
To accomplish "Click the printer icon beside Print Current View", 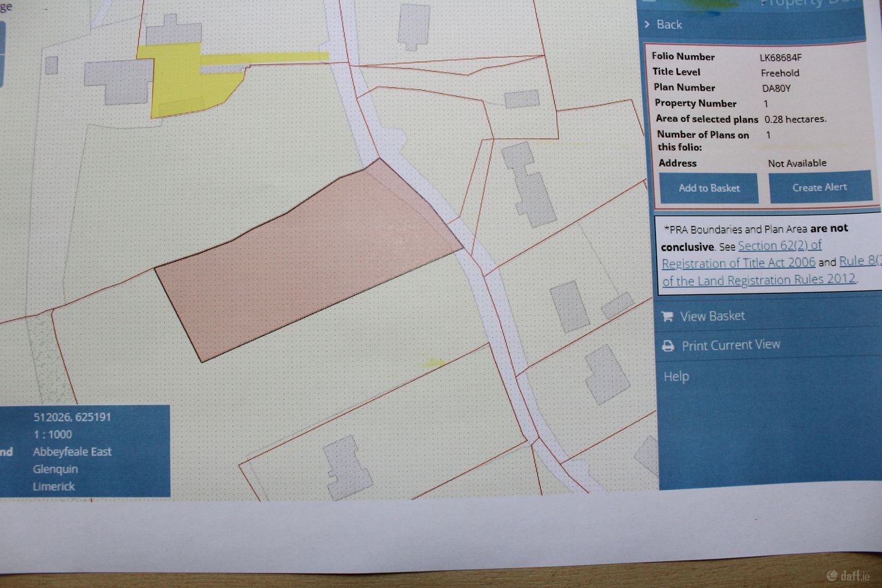I will tap(668, 346).
